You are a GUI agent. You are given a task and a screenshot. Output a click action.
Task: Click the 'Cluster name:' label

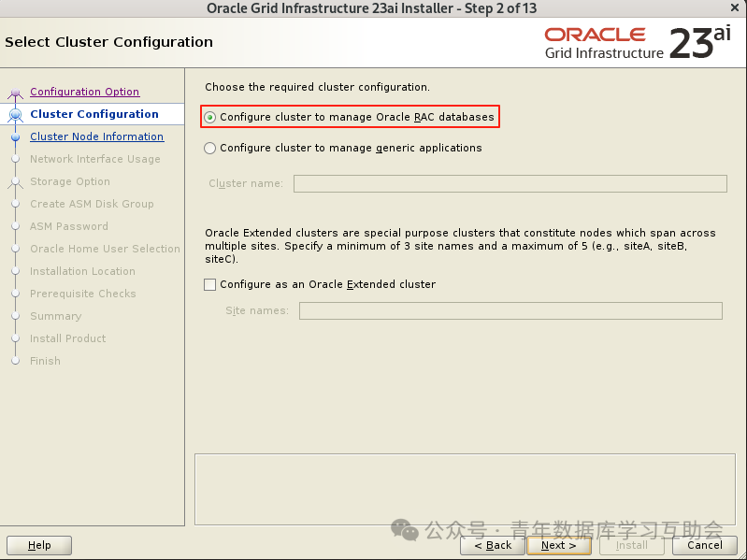point(246,183)
